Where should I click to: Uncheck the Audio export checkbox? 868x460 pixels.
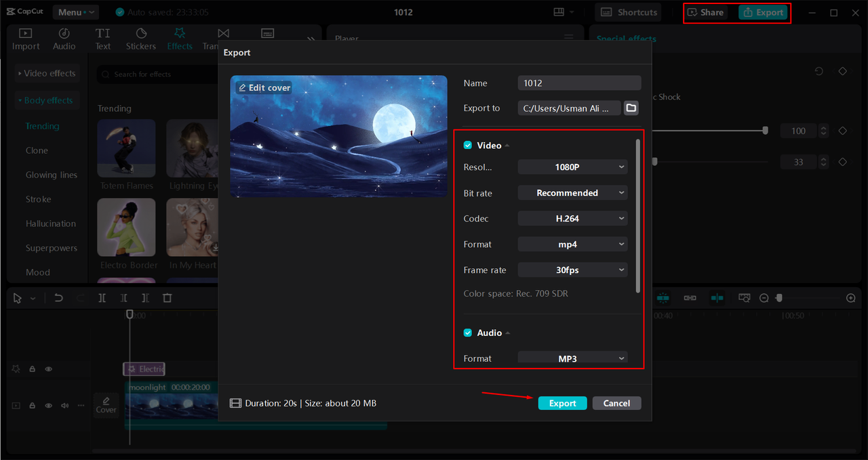click(x=467, y=333)
